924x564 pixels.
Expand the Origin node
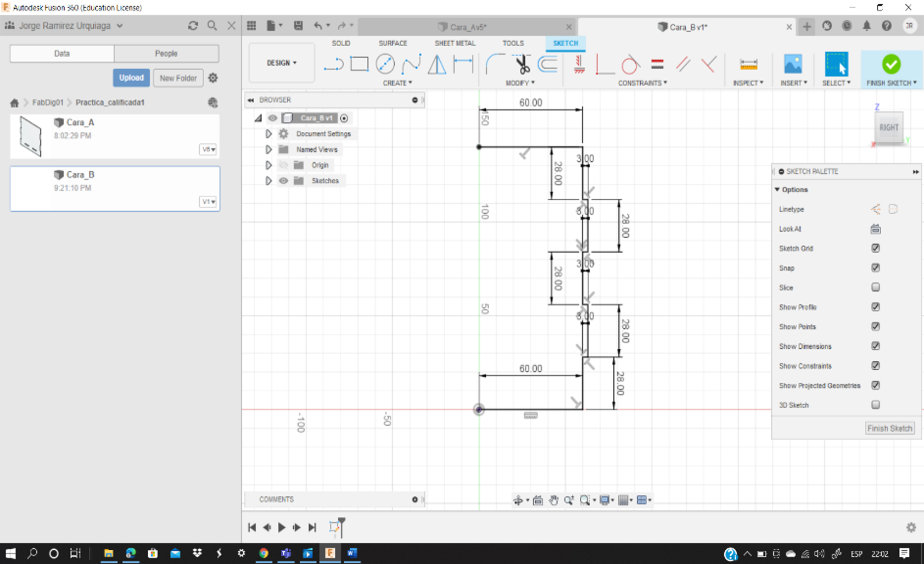268,165
